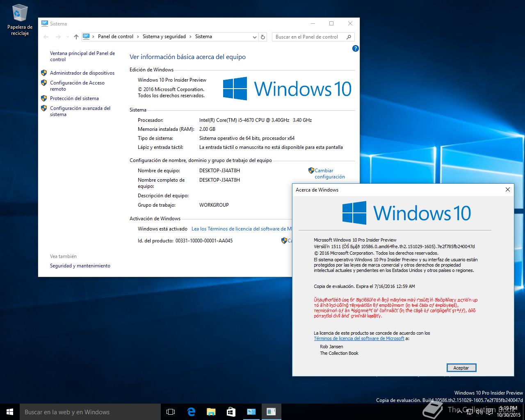
Task: Expand the chevron before Panel de control
Action: pos(94,37)
